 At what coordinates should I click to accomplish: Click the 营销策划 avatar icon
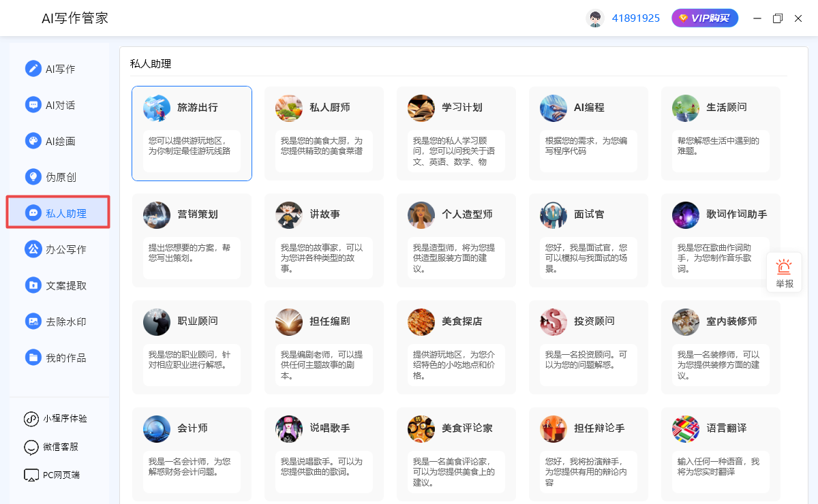157,215
